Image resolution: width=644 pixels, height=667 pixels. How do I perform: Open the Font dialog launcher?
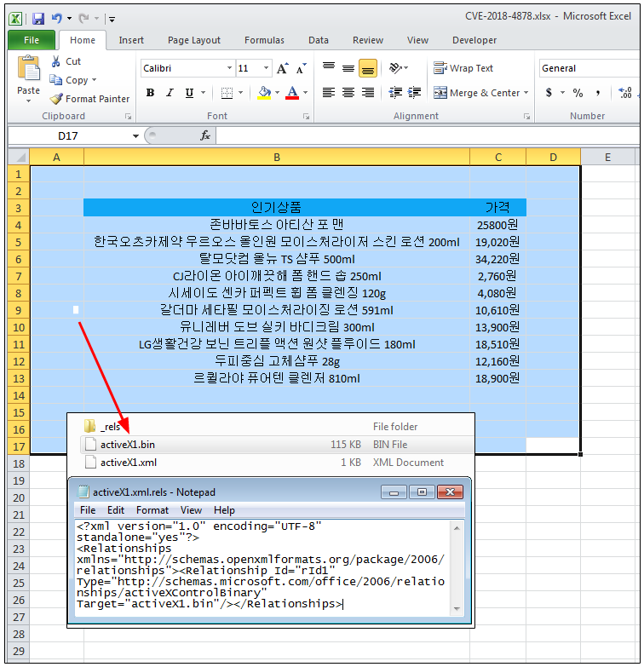click(x=307, y=117)
